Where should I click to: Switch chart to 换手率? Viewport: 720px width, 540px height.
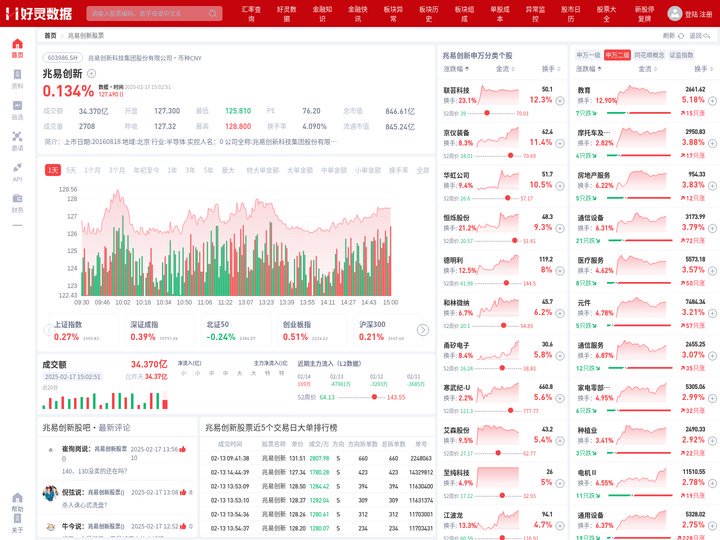(399, 170)
